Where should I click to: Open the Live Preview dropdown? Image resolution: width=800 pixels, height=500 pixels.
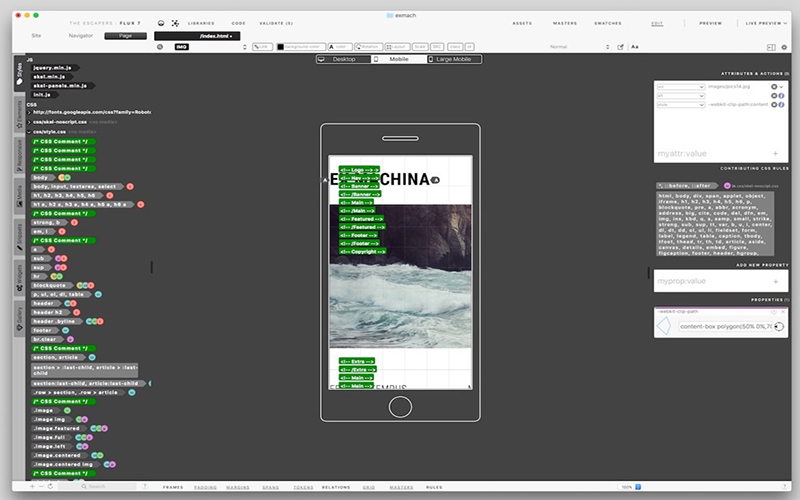point(766,23)
